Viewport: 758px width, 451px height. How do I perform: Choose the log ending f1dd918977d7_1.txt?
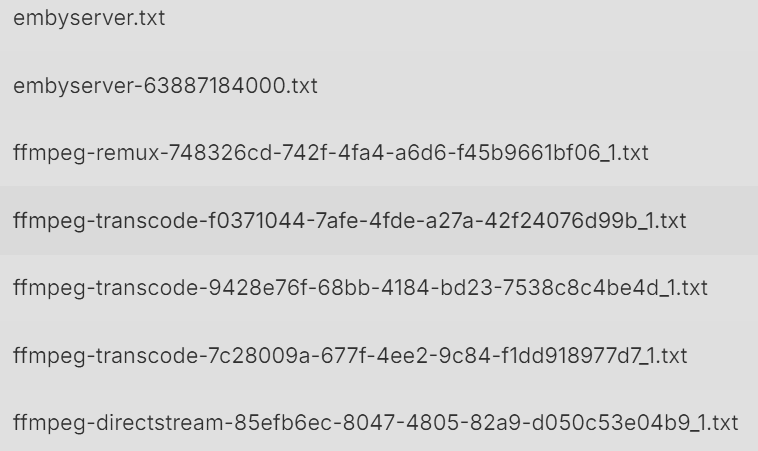click(379, 355)
